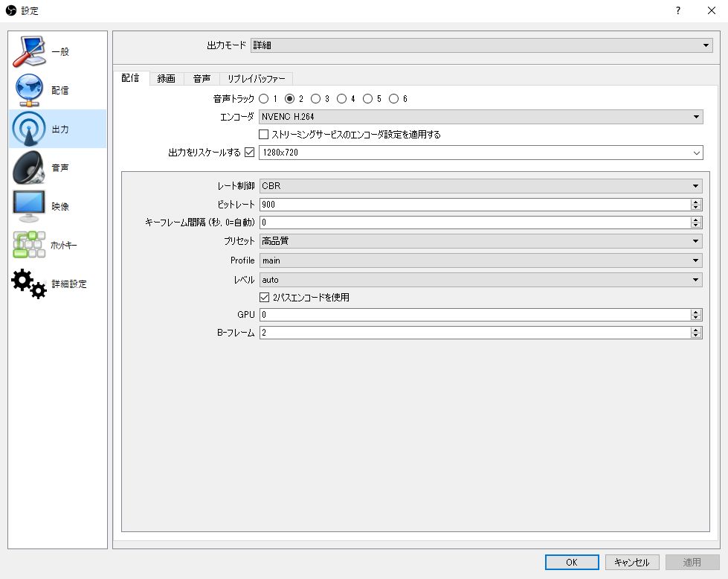Screen dimensions: 728x579
Task: Decrease ビットレート with down arrow
Action: click(695, 207)
